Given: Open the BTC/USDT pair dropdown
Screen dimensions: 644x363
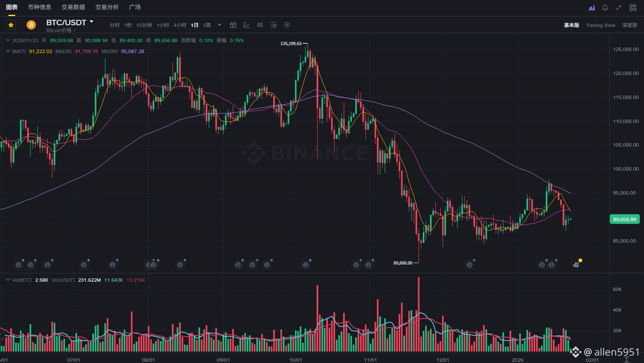Looking at the screenshot, I should 91,21.
